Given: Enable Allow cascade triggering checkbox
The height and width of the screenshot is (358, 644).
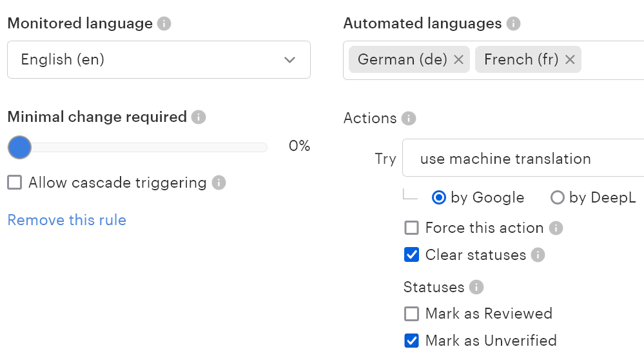Looking at the screenshot, I should [x=14, y=183].
